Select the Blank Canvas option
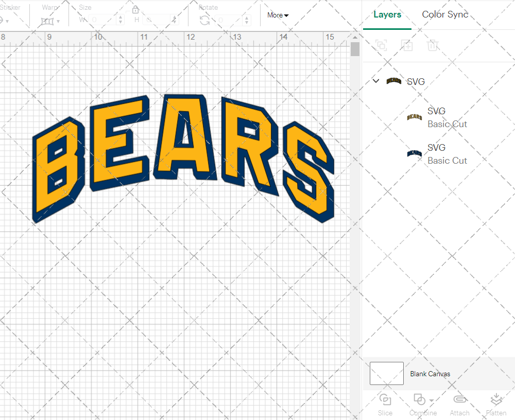This screenshot has width=515, height=420. point(430,374)
